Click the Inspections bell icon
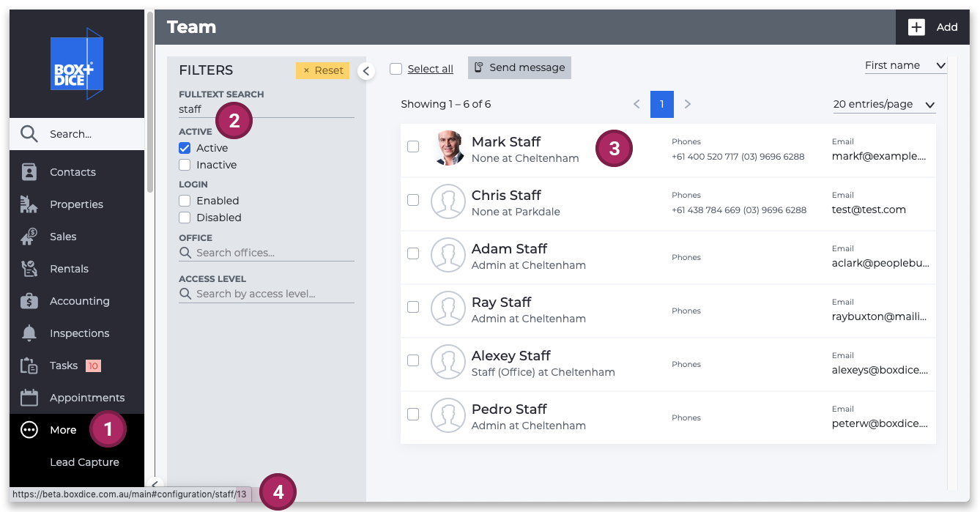 29,333
